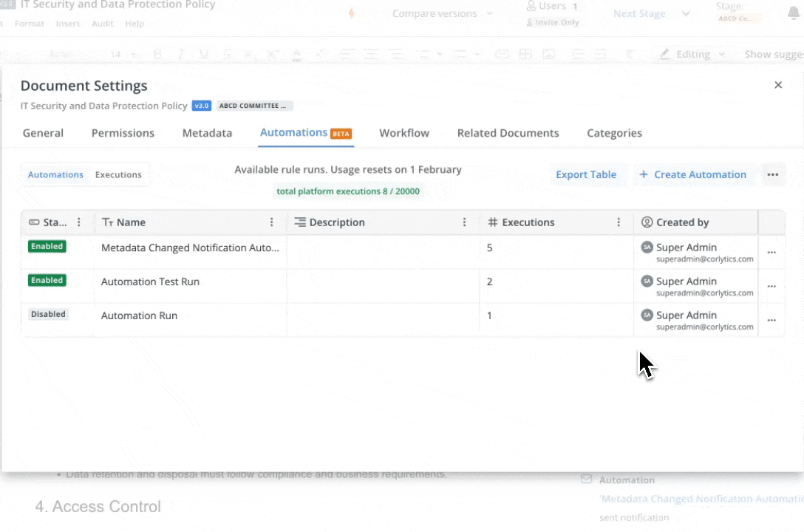Image resolution: width=804 pixels, height=532 pixels.
Task: Open Executions column options menu
Action: [x=619, y=222]
